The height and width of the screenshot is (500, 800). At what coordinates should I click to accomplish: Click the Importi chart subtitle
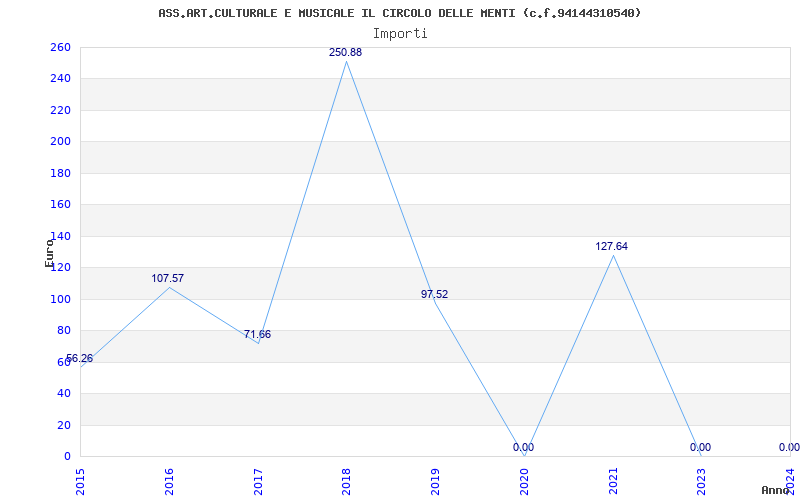pyautogui.click(x=400, y=34)
